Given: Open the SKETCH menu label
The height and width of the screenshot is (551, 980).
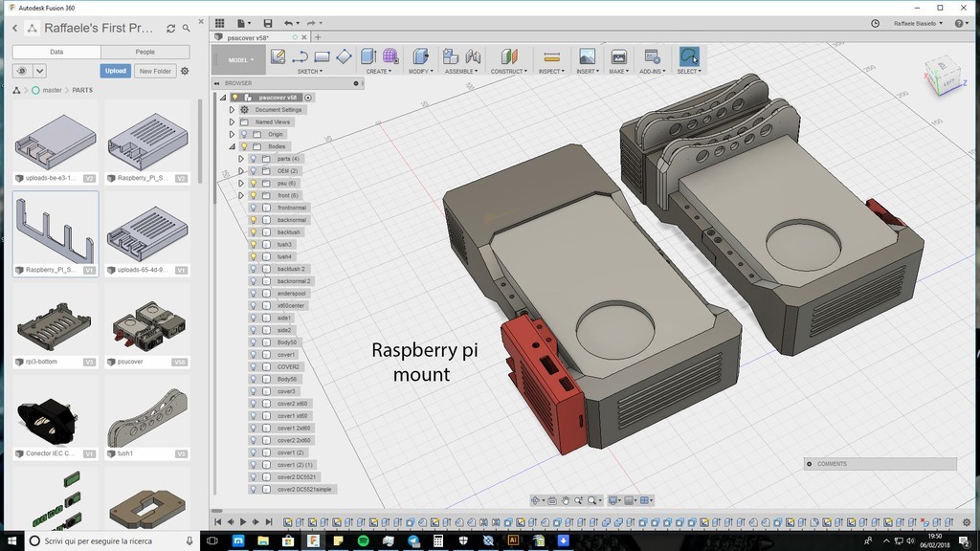Looking at the screenshot, I should 310,71.
